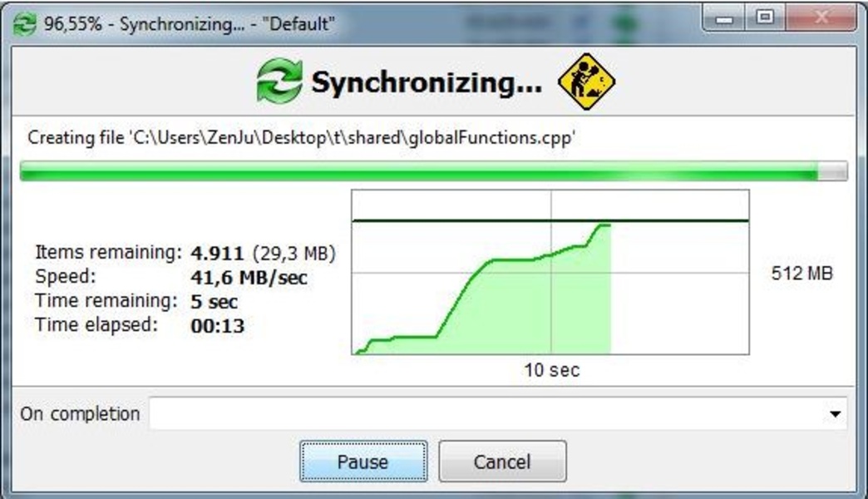Close the window with the red X
This screenshot has width=868, height=499.
821,17
